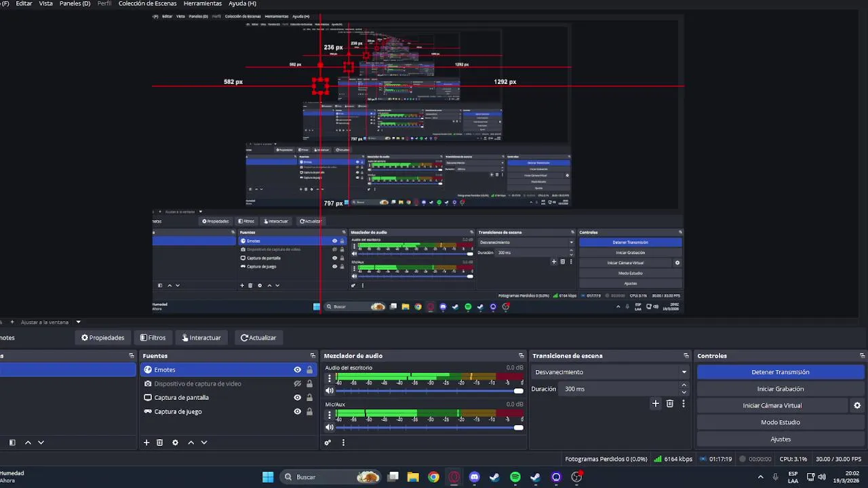Click the Propiedades button
The height and width of the screenshot is (488, 868).
point(103,338)
